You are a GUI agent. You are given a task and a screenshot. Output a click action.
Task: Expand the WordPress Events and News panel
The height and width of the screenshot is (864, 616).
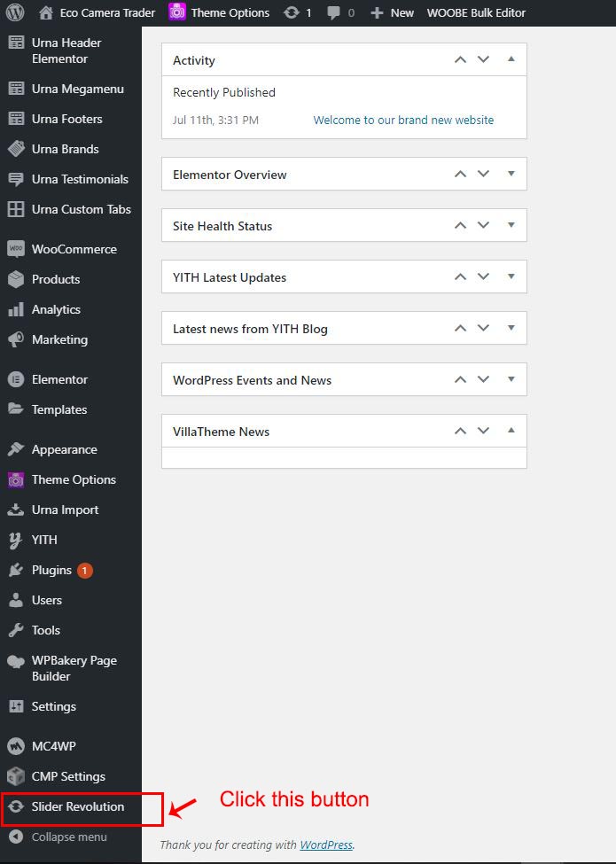coord(511,379)
